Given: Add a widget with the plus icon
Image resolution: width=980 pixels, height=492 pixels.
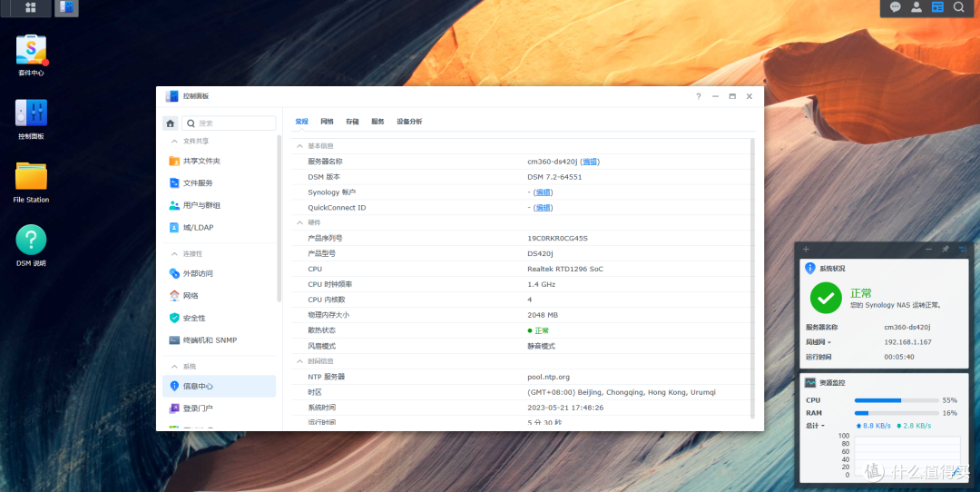Looking at the screenshot, I should click(807, 249).
